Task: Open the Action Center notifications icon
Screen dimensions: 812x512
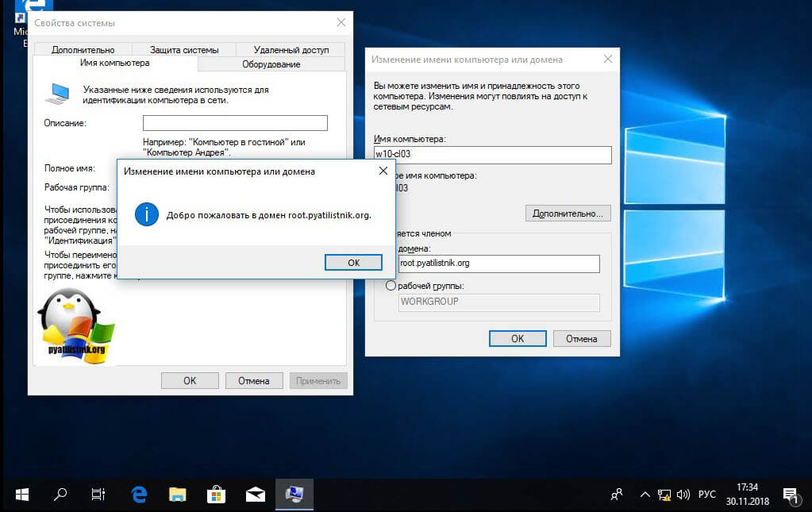Action: coord(789,494)
